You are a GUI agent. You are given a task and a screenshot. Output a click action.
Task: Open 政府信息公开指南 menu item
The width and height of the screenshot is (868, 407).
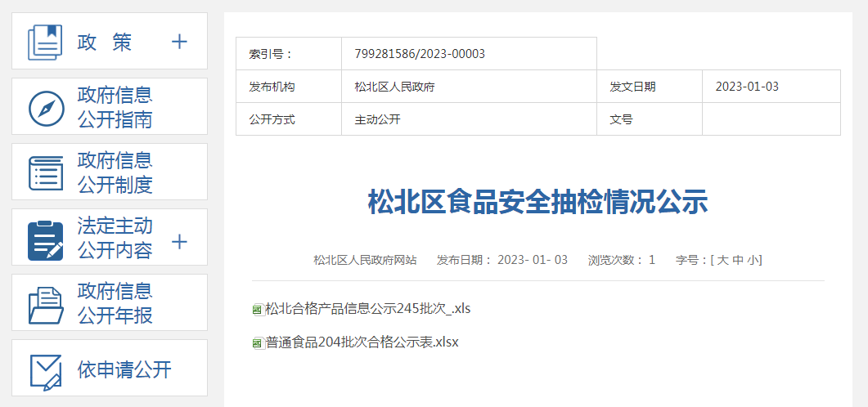point(115,107)
